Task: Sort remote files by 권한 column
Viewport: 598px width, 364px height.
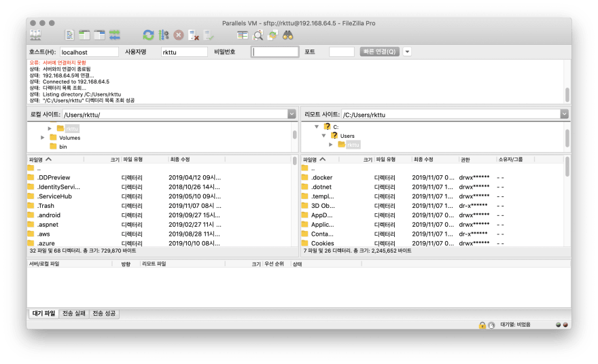Action: click(477, 160)
